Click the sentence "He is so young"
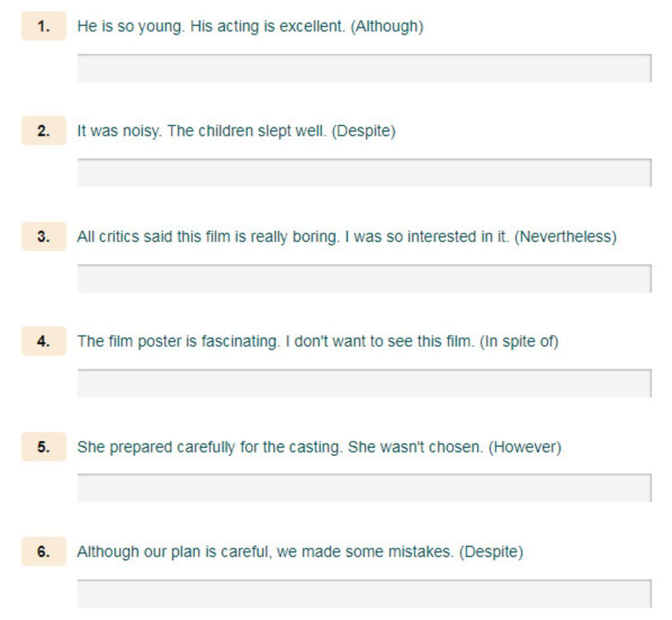 tap(131, 26)
